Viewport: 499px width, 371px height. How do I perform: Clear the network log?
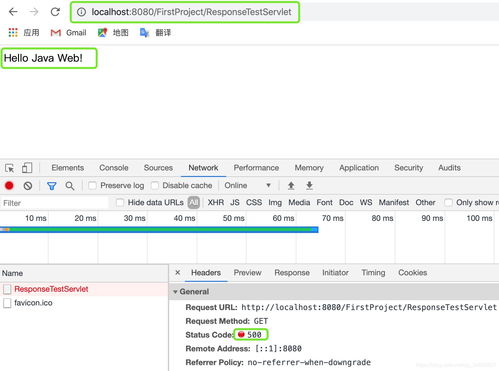click(x=28, y=186)
